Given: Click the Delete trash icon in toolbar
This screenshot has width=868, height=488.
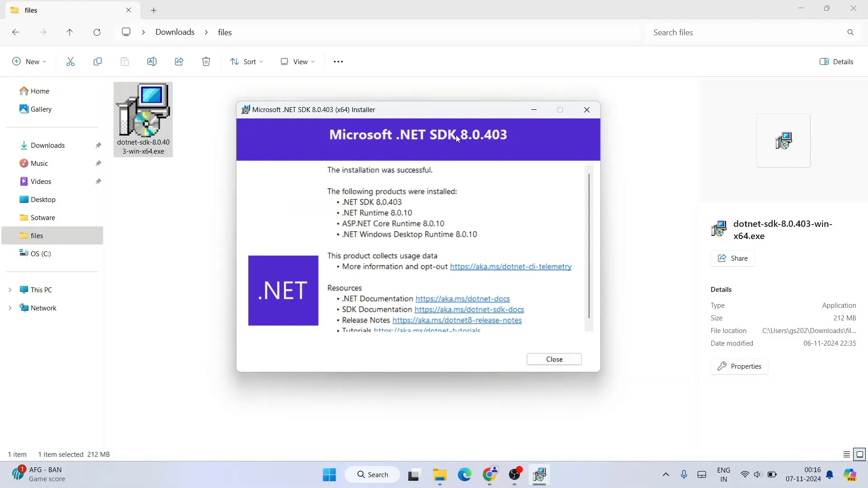Looking at the screenshot, I should coord(206,61).
